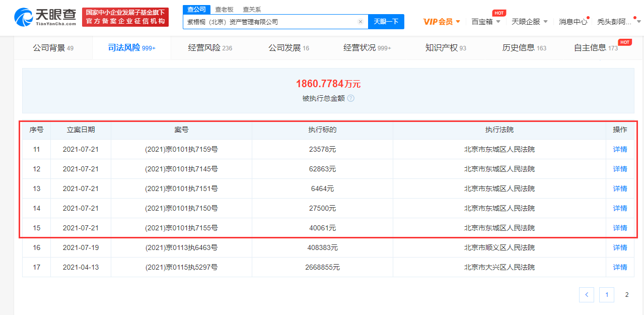Image resolution: width=644 pixels, height=315 pixels.
Task: Click the company name search field
Action: click(270, 22)
